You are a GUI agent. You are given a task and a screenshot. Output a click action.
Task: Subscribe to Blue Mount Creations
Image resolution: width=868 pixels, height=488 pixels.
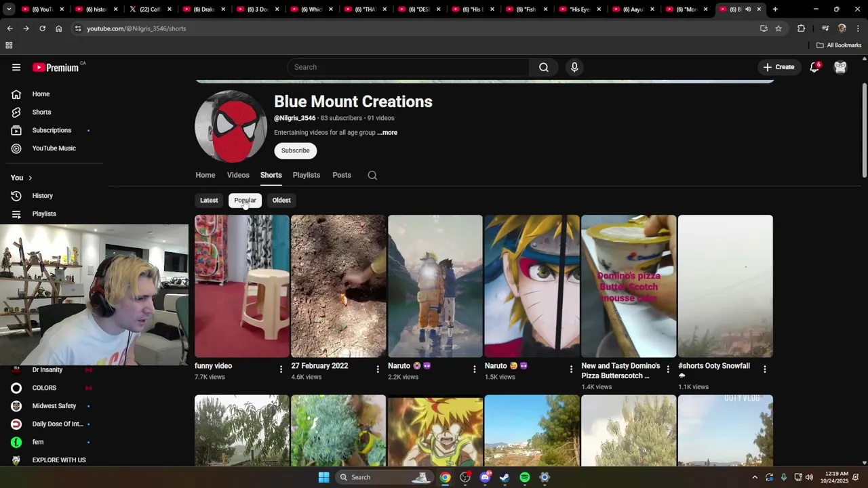pyautogui.click(x=295, y=150)
